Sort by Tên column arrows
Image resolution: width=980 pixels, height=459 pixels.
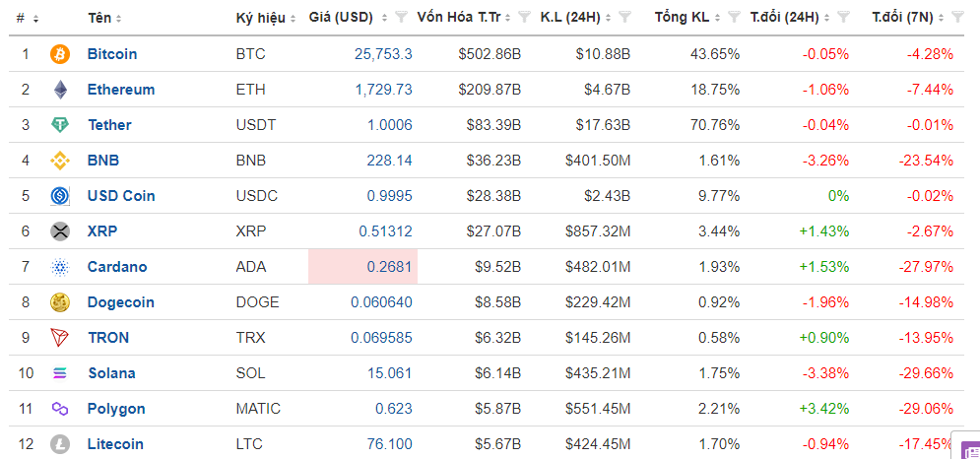119,19
